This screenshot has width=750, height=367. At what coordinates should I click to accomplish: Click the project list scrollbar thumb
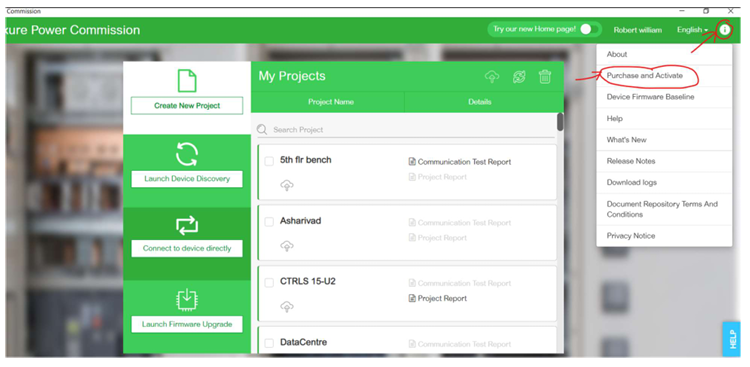560,122
